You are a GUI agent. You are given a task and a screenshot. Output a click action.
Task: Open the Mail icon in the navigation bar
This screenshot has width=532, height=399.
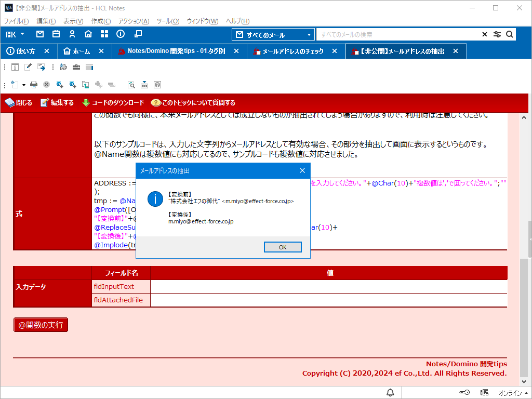click(x=39, y=34)
